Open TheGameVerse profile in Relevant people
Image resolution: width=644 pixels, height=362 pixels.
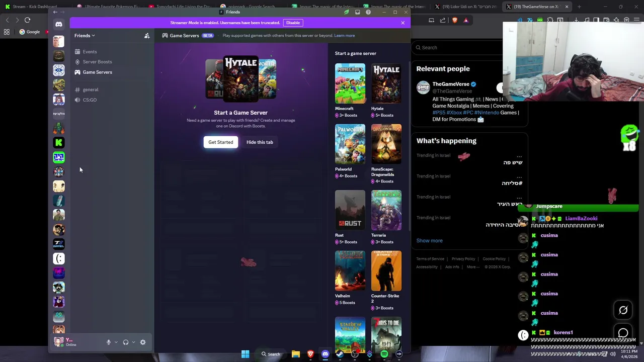[x=451, y=84]
